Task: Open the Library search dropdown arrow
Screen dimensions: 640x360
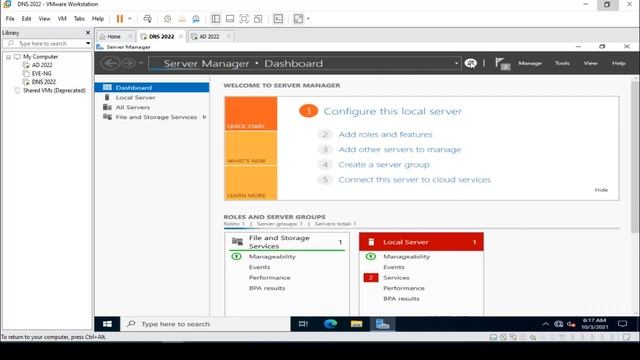Action: (88, 43)
